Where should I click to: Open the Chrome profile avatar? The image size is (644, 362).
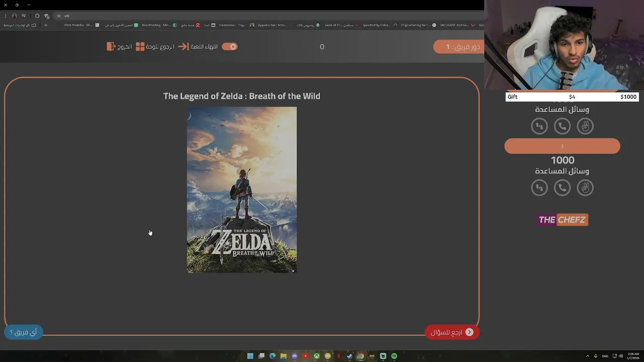14,16
